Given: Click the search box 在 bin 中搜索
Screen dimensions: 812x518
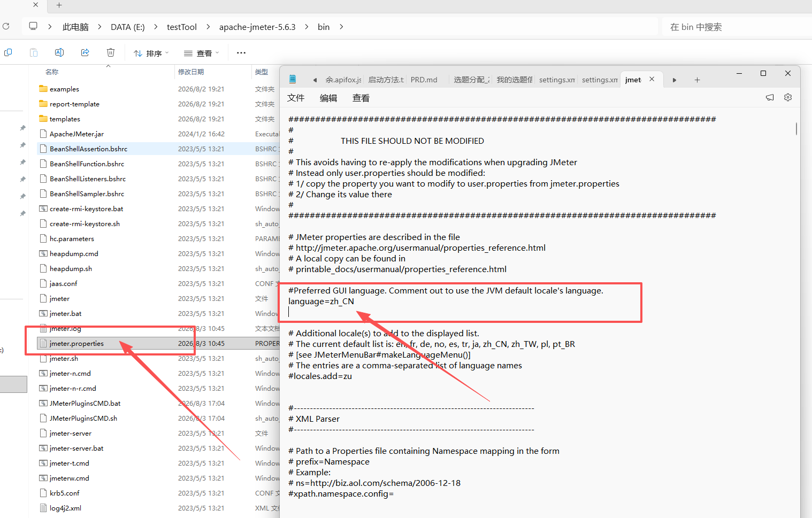Looking at the screenshot, I should pos(738,27).
